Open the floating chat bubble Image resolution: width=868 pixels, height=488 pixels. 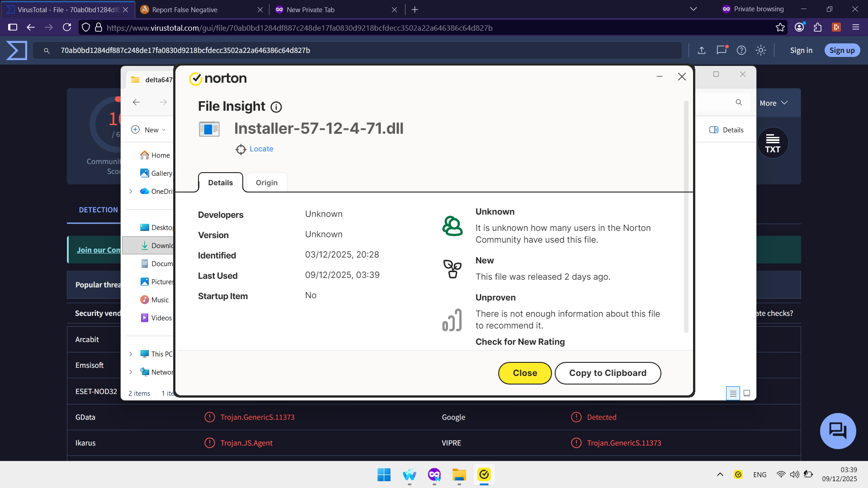tap(838, 431)
